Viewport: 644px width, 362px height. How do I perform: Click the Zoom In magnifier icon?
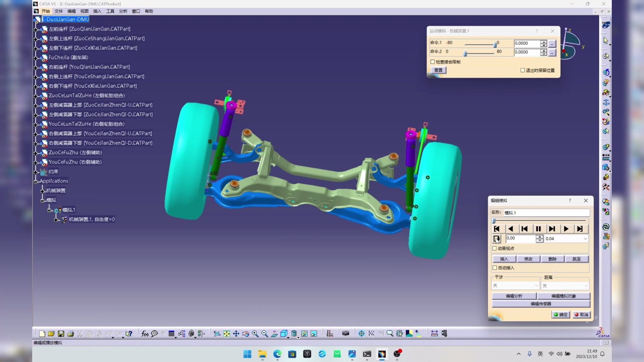(255, 334)
